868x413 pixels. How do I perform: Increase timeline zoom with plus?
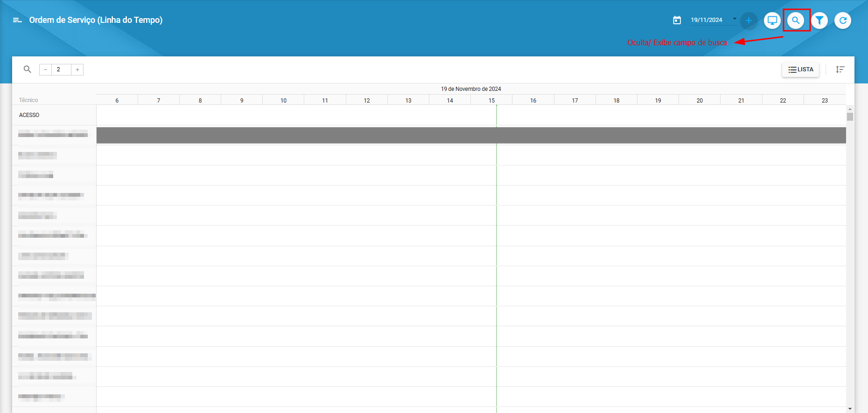pos(77,70)
